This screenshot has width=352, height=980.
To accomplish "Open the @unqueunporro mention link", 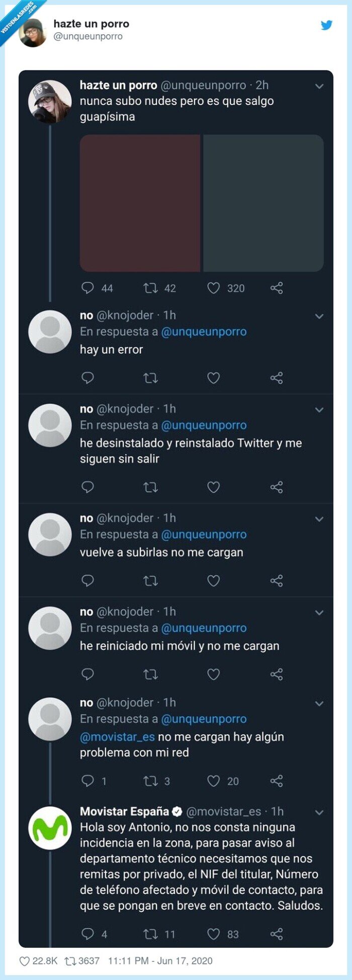I will coord(203,331).
